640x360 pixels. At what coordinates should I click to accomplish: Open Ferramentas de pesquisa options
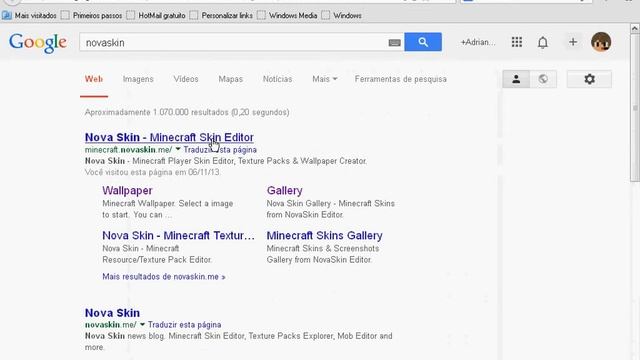(x=400, y=79)
